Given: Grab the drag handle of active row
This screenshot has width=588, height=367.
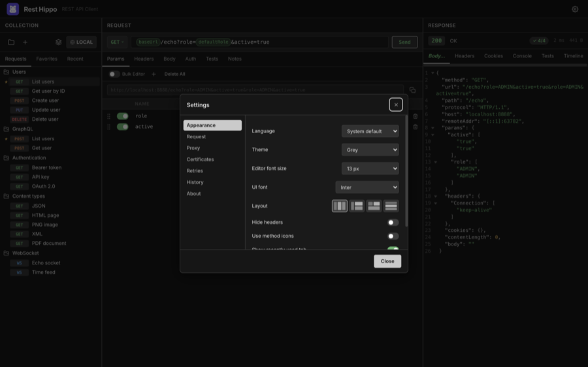Looking at the screenshot, I should tap(108, 127).
